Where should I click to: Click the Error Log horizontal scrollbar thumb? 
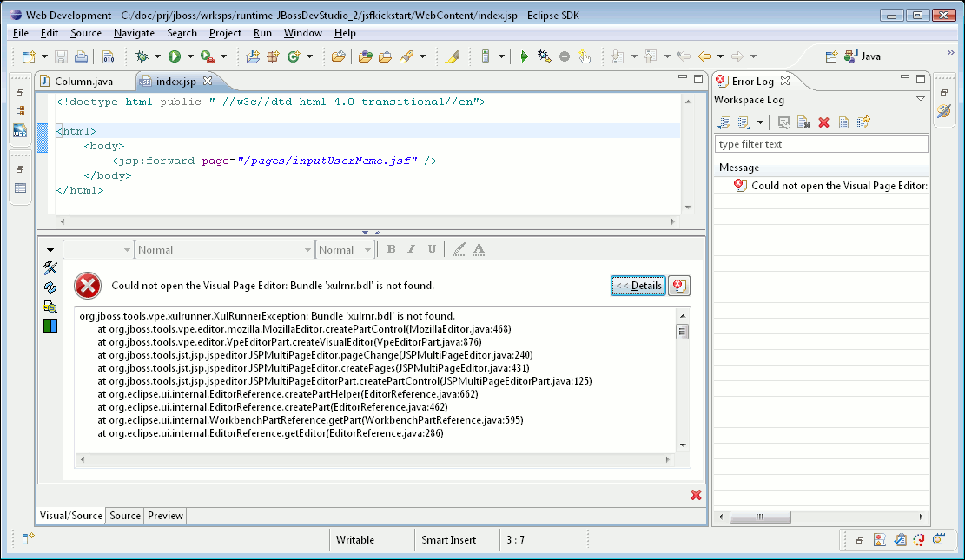pos(759,517)
